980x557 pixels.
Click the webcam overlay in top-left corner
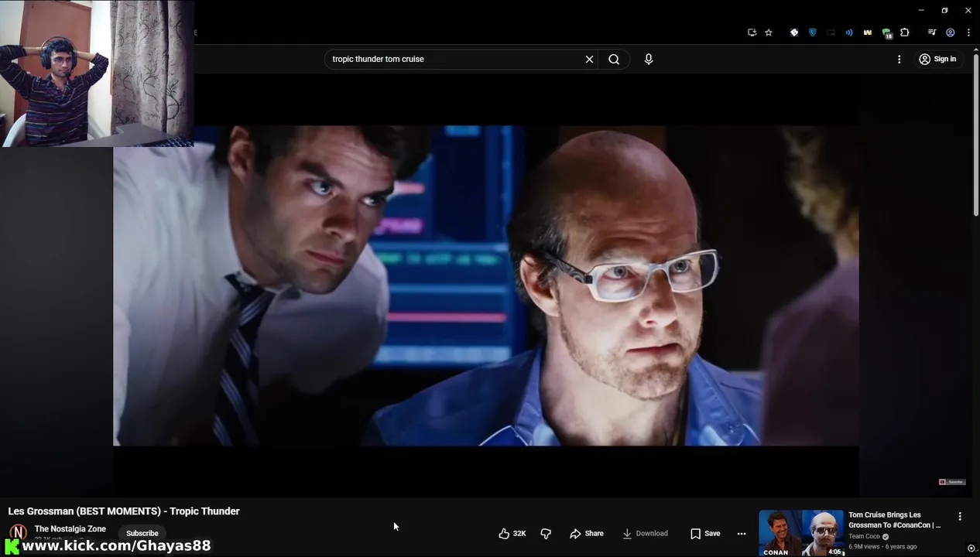pos(97,73)
